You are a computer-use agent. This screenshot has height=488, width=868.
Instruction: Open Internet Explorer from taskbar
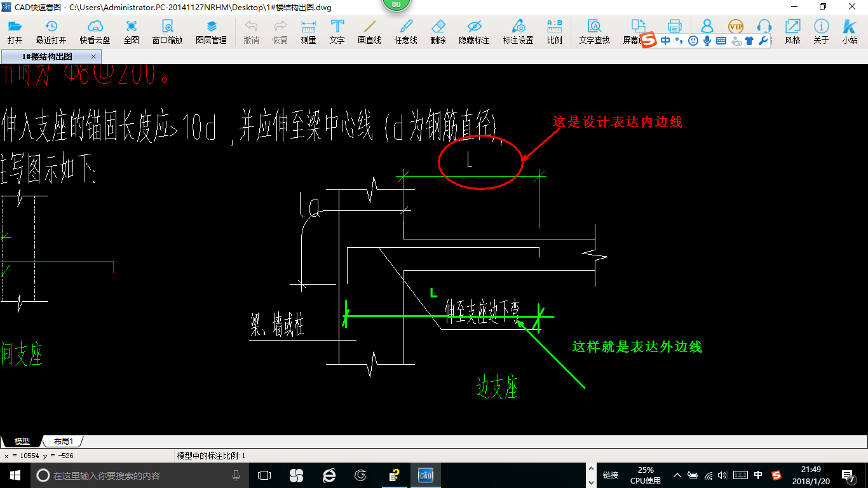point(329,475)
